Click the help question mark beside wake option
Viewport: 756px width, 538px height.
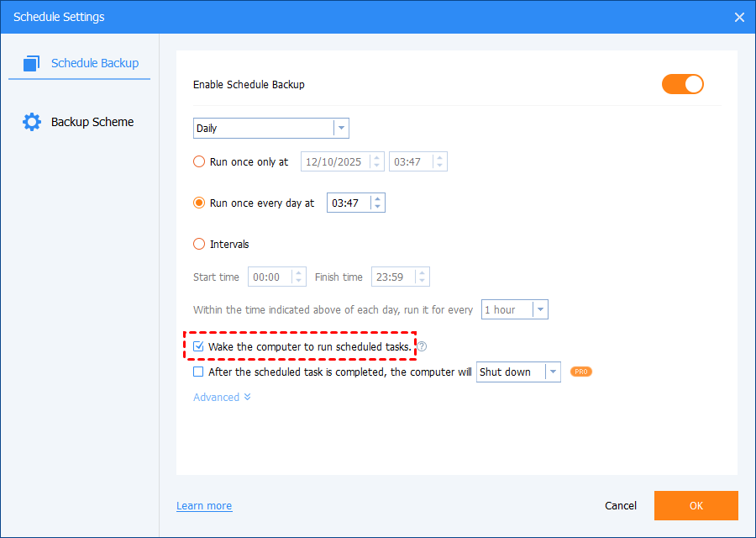tap(423, 346)
